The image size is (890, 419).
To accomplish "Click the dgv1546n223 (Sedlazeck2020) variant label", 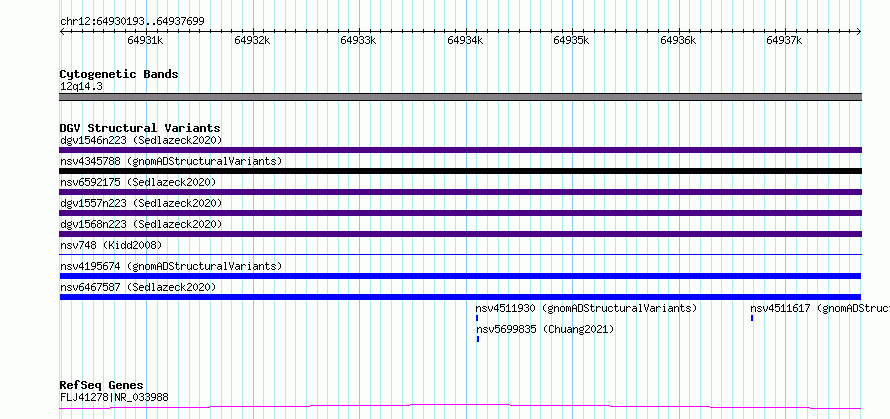I will click(141, 140).
